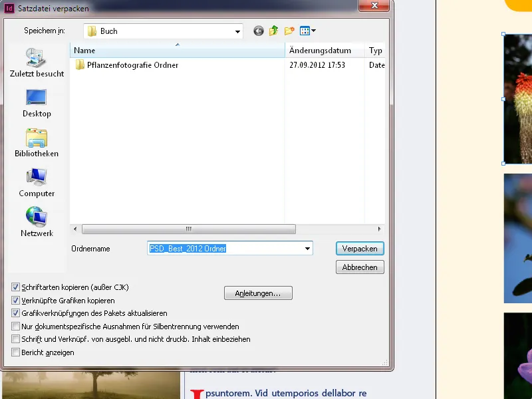The image size is (532, 399).
Task: Sort by Typ column header
Action: pyautogui.click(x=375, y=51)
